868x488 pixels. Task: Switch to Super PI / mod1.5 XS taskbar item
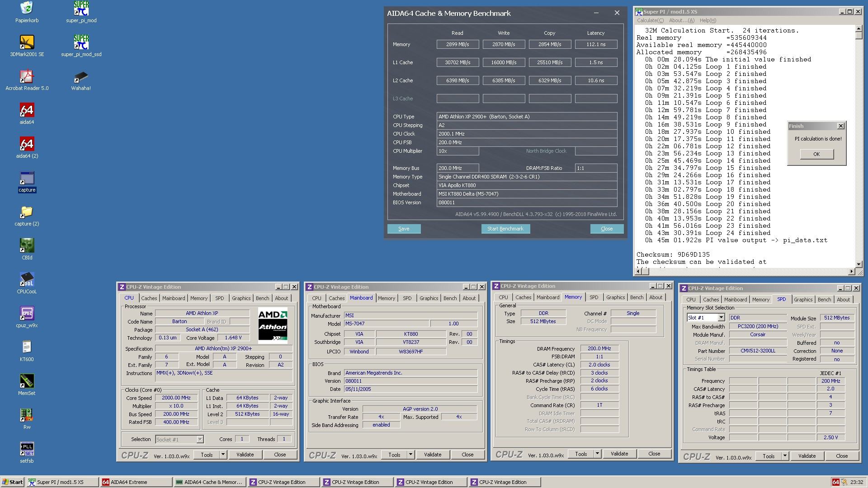click(x=62, y=482)
